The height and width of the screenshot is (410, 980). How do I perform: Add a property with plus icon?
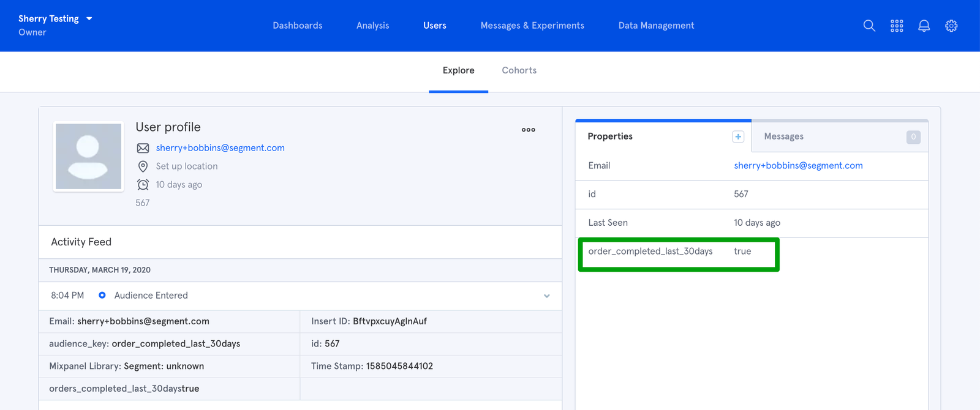tap(738, 136)
